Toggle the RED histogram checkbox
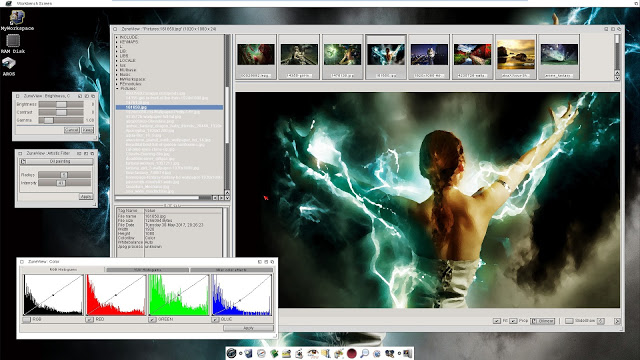Viewport: 640px width, 360px height. click(x=89, y=320)
